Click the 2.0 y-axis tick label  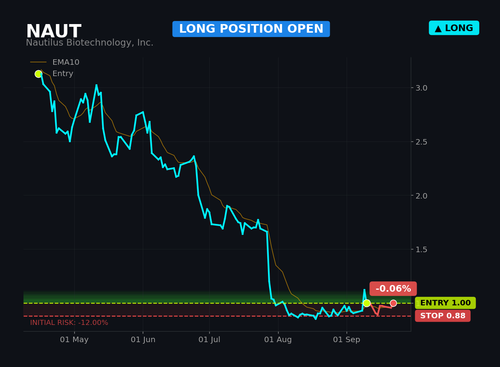(421, 196)
